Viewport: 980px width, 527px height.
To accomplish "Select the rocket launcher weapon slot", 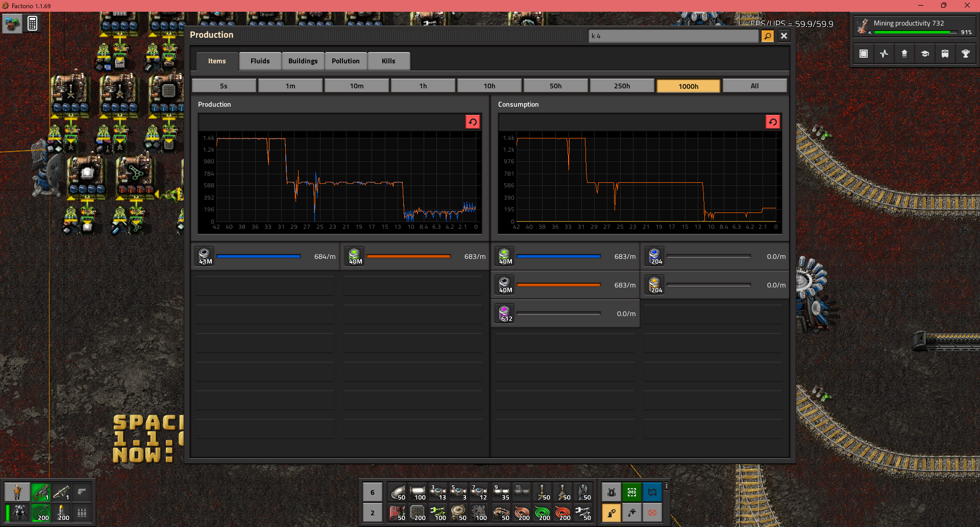I will (x=61, y=492).
